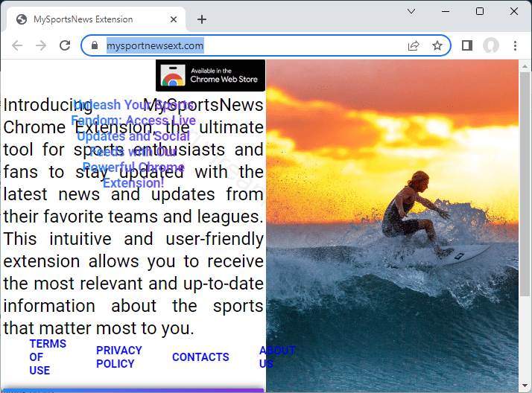Open the Chrome profile avatar
The height and width of the screenshot is (393, 532).
[490, 45]
